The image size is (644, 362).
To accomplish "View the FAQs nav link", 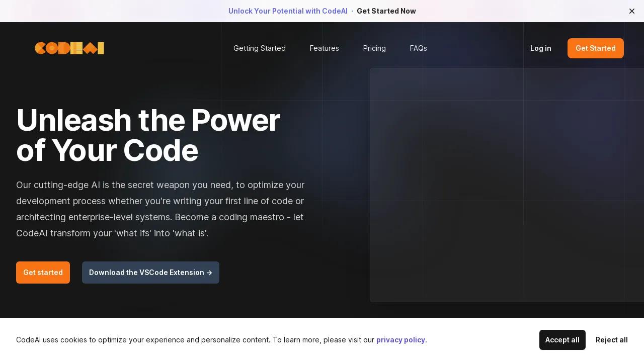I will point(419,48).
